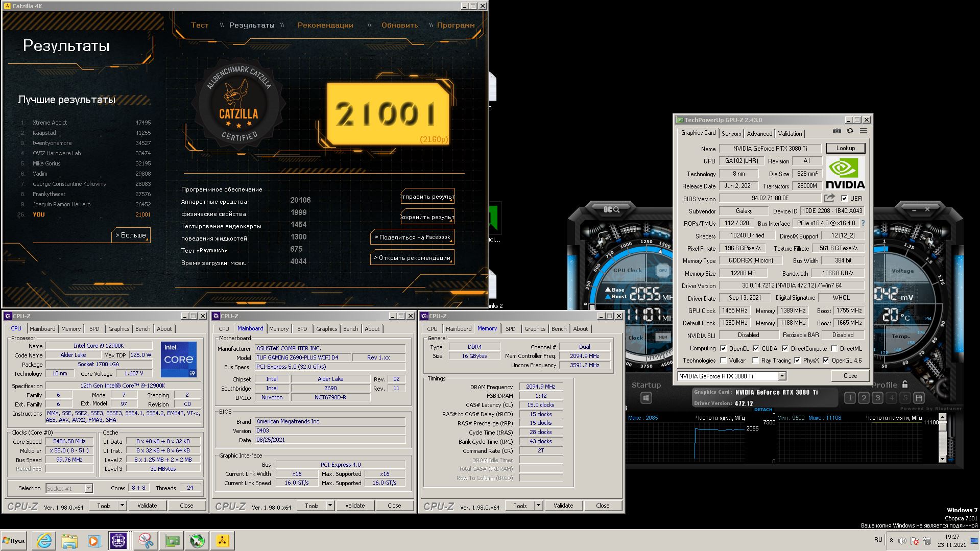The width and height of the screenshot is (980, 551).
Task: Click the small MEM chip icon in Afterburner
Action: (663, 337)
